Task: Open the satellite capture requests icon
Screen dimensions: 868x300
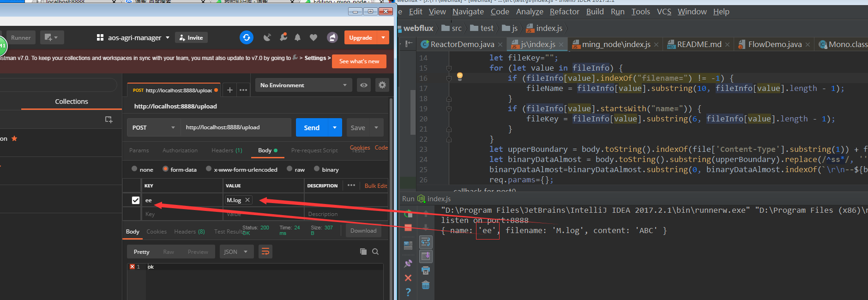Action: pyautogui.click(x=267, y=37)
